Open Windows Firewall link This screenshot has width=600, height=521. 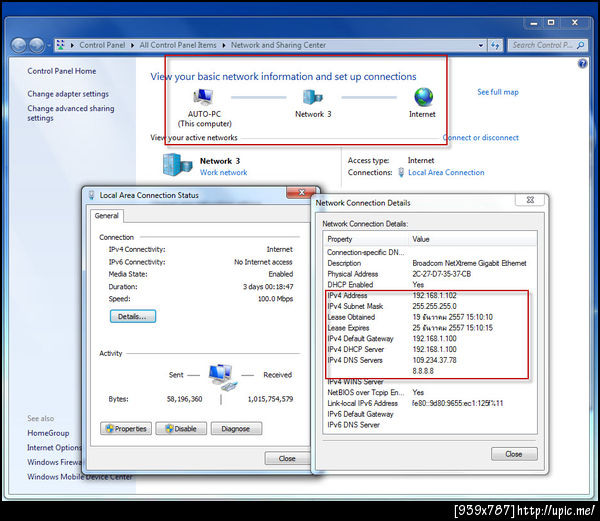(x=54, y=462)
